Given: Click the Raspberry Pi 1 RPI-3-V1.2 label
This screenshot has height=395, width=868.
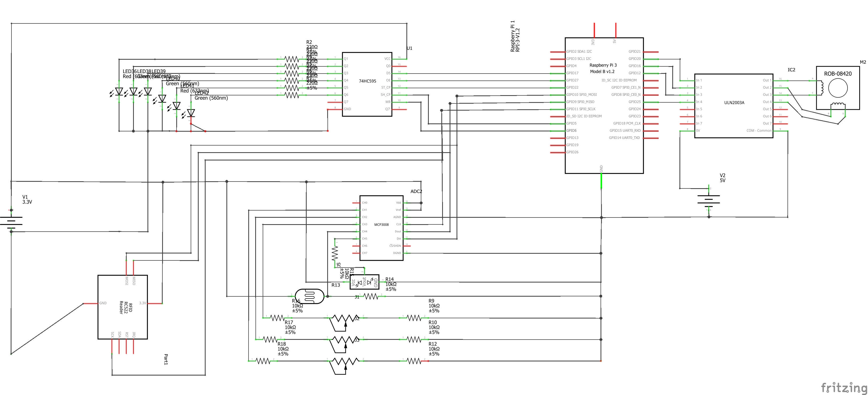Looking at the screenshot, I should tap(515, 36).
